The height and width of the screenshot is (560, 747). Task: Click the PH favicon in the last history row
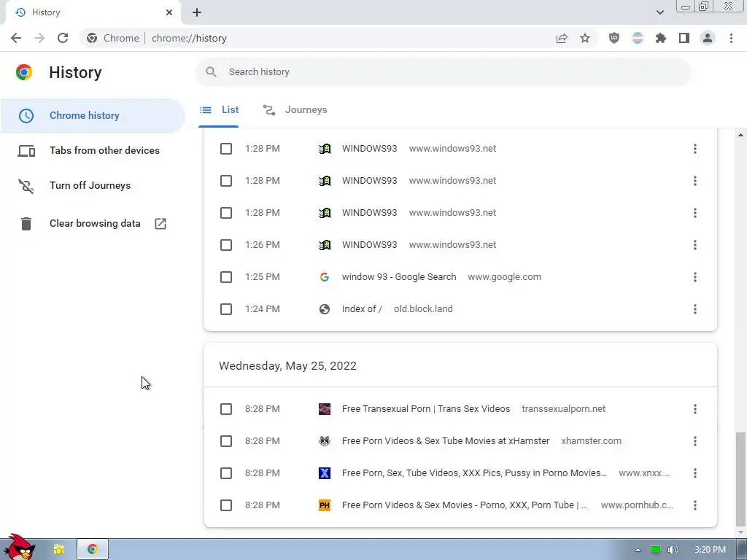[325, 505]
